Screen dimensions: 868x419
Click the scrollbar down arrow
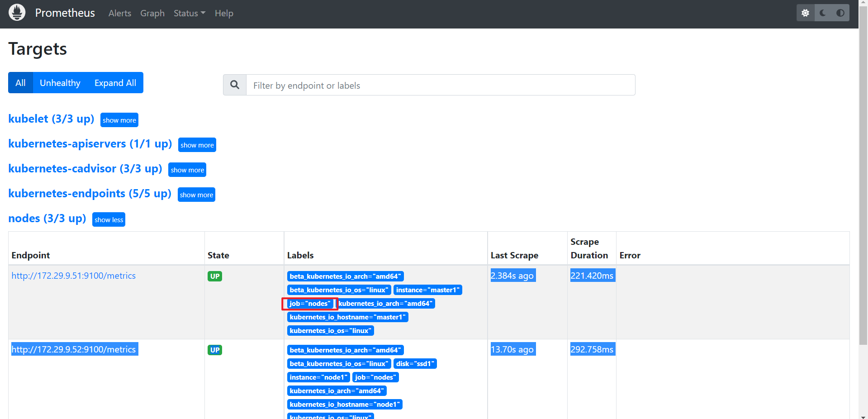click(x=863, y=416)
